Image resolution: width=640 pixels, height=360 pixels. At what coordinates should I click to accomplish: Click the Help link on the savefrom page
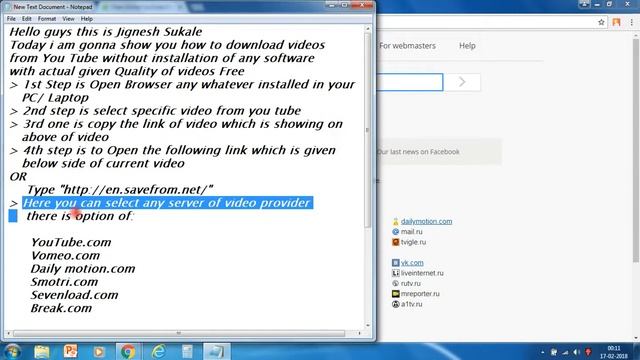coord(467,46)
